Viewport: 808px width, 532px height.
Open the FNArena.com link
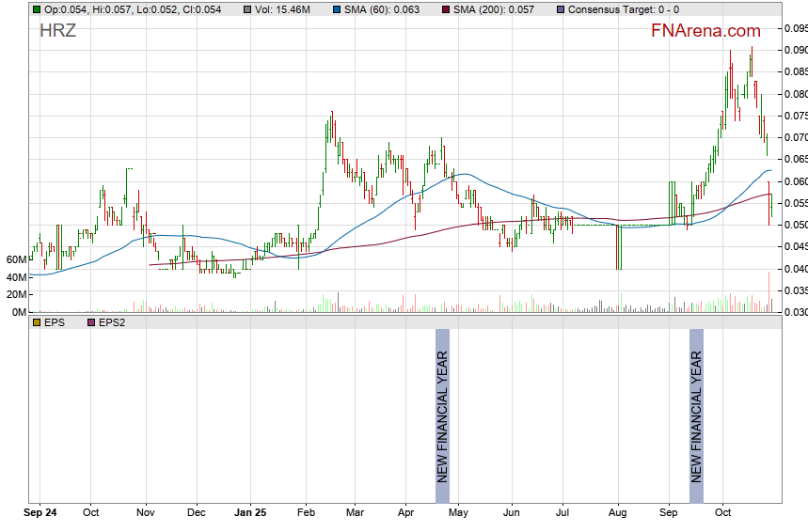705,31
